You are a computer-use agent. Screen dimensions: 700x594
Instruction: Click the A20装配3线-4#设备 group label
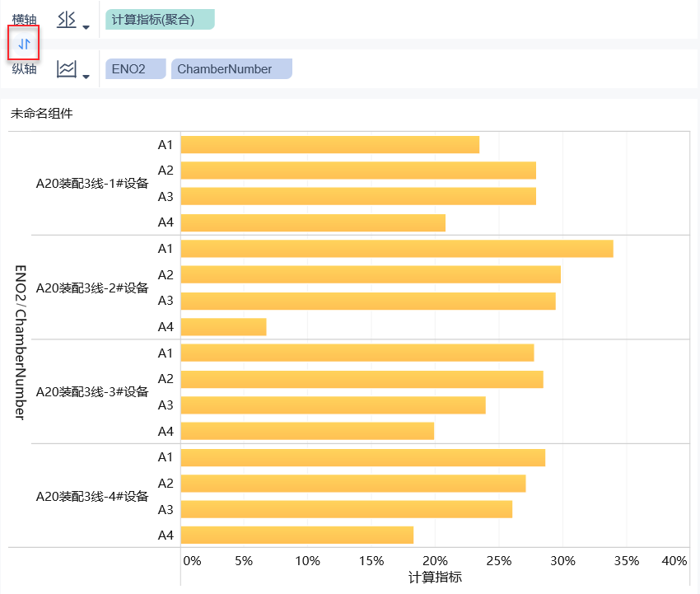[92, 496]
